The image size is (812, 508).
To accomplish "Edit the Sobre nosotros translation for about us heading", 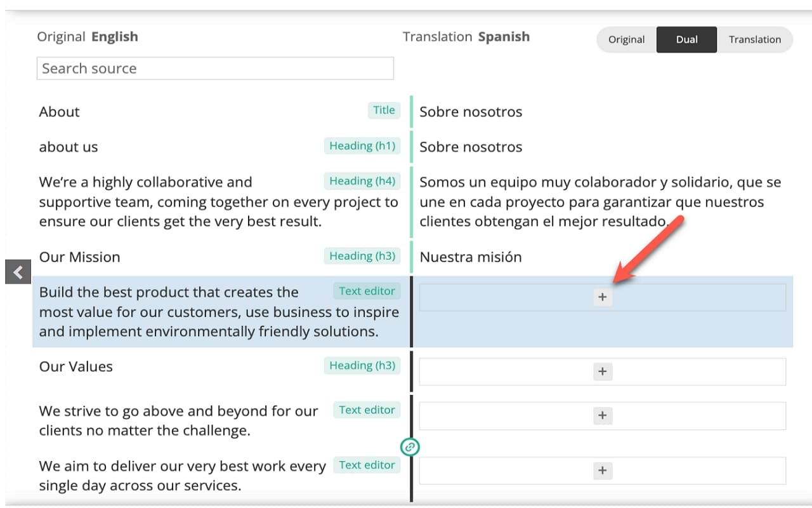I will click(471, 147).
